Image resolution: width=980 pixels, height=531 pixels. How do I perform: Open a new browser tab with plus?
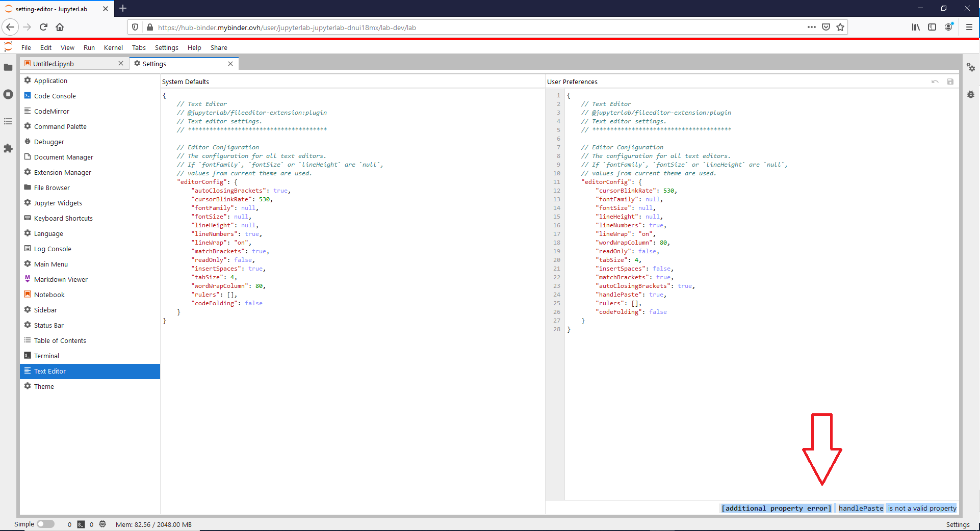(123, 9)
